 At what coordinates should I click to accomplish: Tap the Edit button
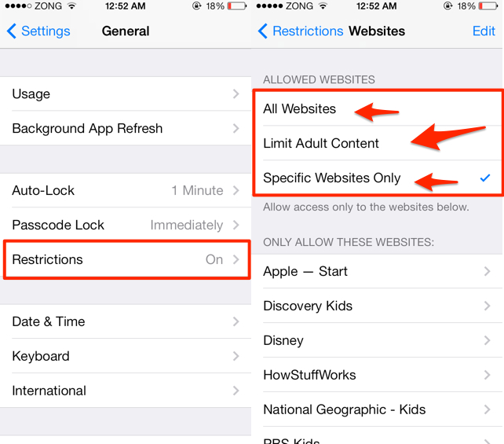point(484,31)
